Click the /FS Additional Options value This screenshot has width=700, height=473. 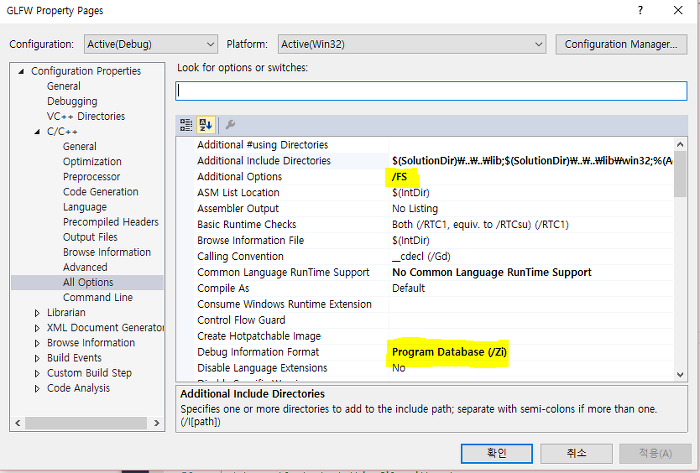[400, 177]
